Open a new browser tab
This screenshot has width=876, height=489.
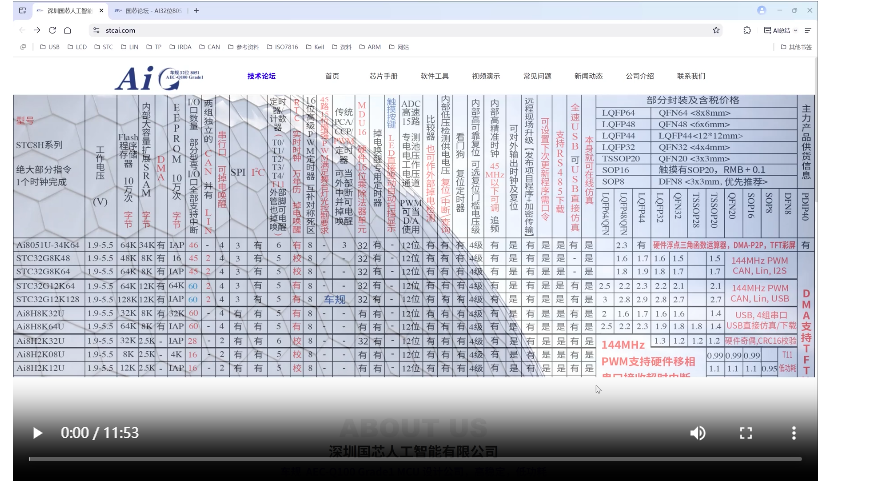[196, 10]
